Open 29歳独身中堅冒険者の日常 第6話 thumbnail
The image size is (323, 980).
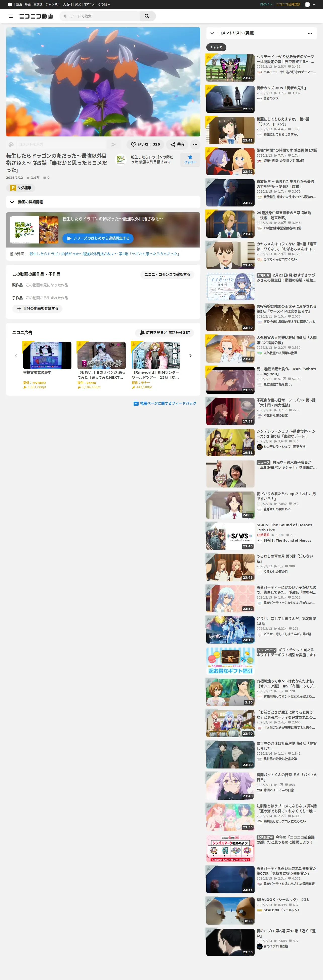coord(230,224)
